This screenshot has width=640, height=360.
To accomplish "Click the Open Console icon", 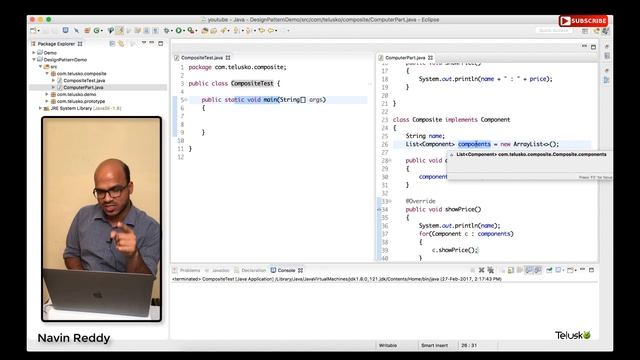I will [570, 270].
